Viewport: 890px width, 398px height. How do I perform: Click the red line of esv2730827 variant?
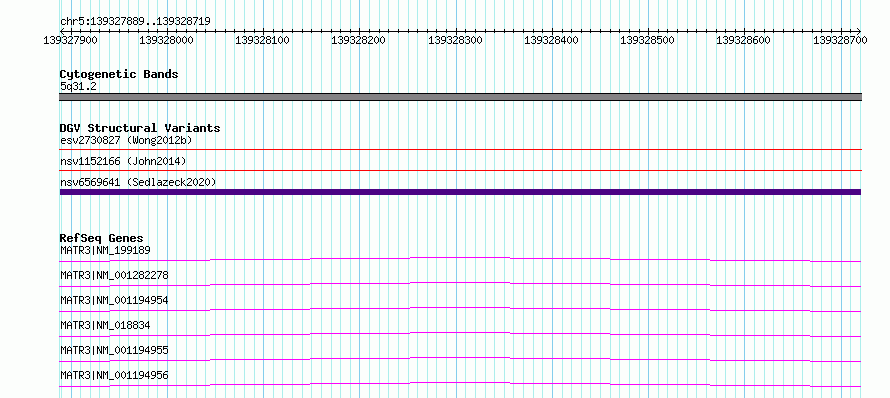tap(460, 149)
